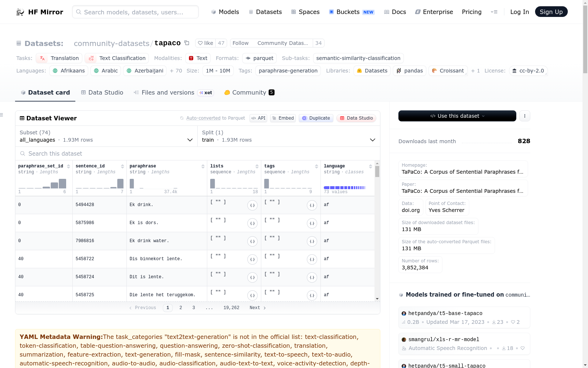This screenshot has width=588, height=368.
Task: Open the Subset all_languages dropdown
Action: click(107, 136)
